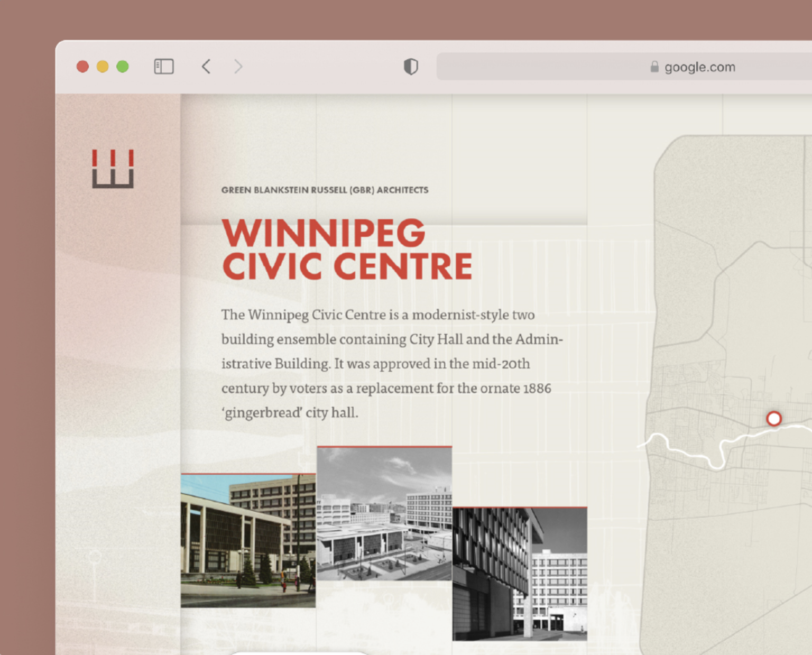Open the privacy shield icon
The image size is (812, 655).
411,67
